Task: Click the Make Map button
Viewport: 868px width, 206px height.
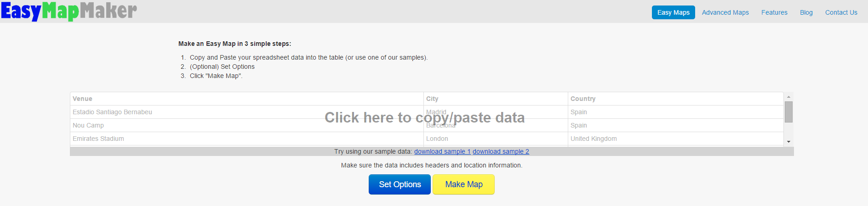Action: pos(463,184)
